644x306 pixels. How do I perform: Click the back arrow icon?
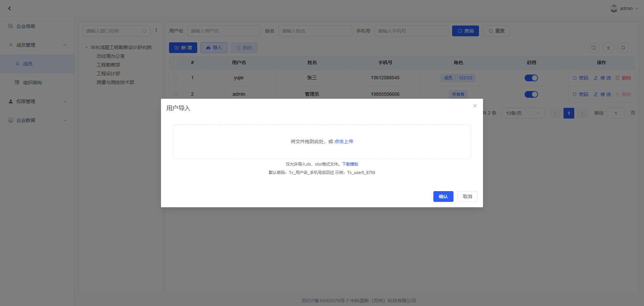(9, 8)
